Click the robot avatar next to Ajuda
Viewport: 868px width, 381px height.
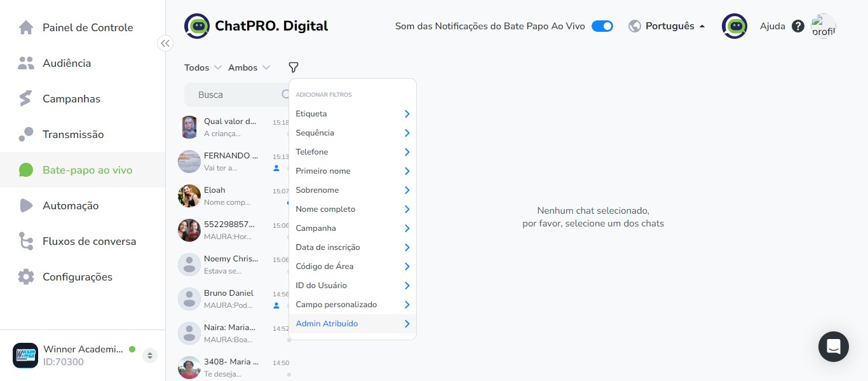(735, 26)
